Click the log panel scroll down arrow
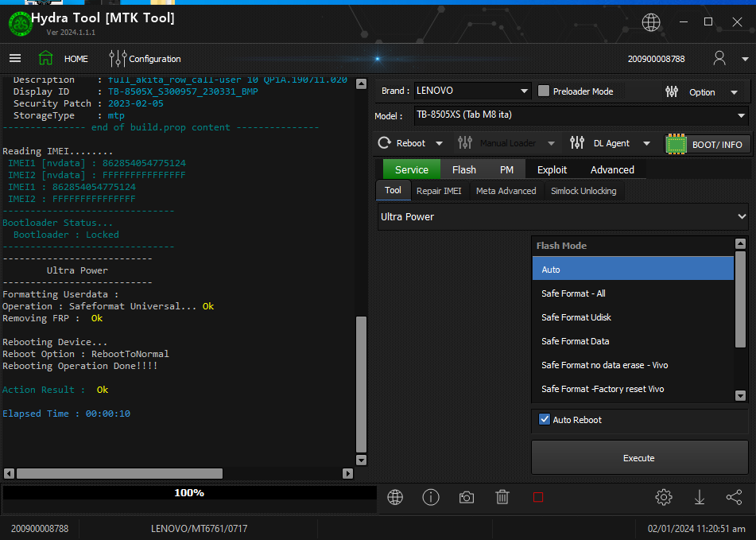The image size is (756, 540). click(361, 460)
